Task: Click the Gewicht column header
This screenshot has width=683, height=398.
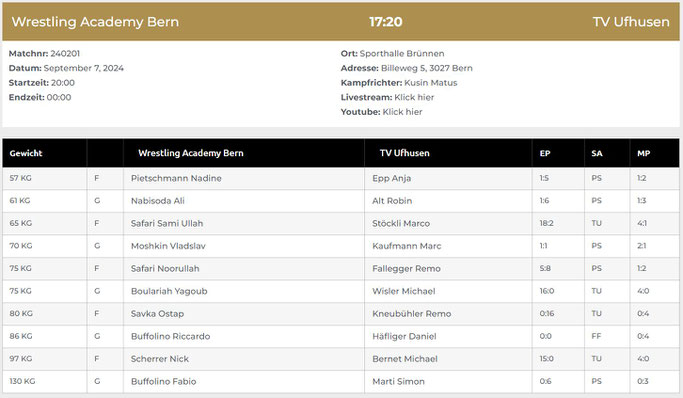Action: [26, 153]
